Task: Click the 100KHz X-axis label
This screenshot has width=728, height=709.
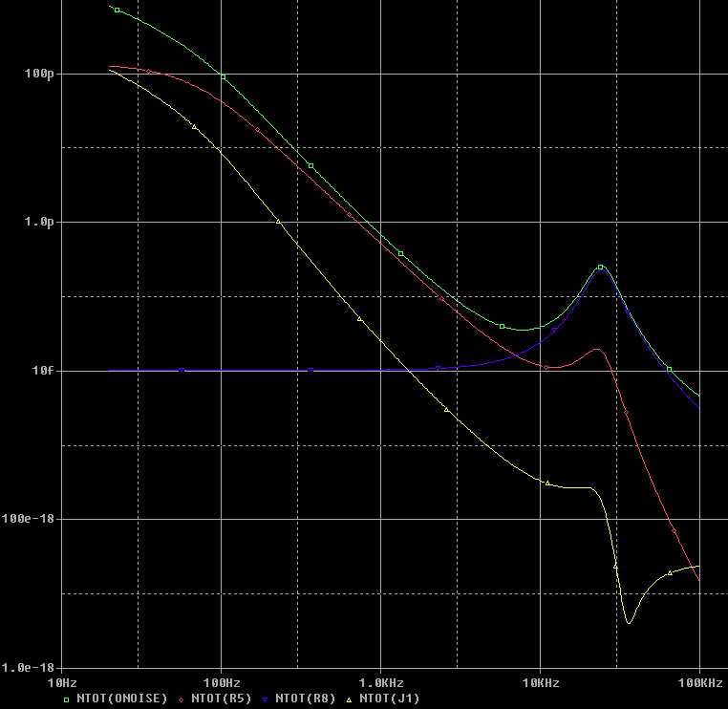Action: tap(700, 683)
